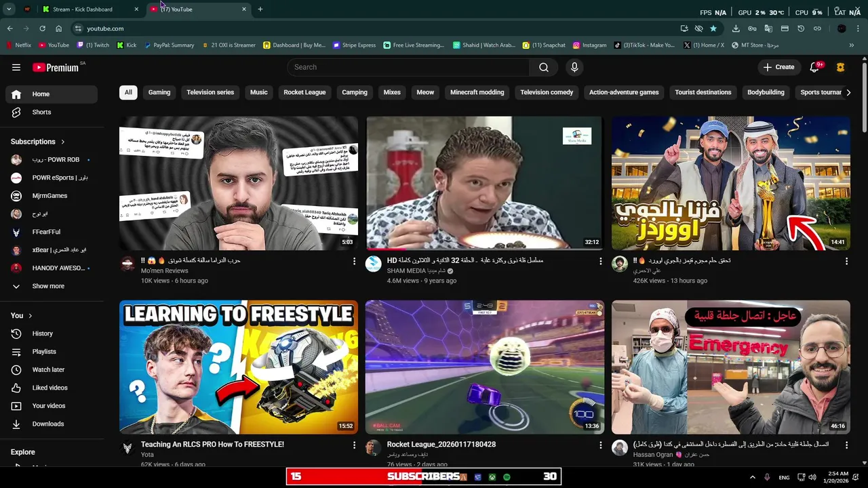The image size is (868, 488).
Task: Show more chips with the right arrow
Action: [848, 92]
